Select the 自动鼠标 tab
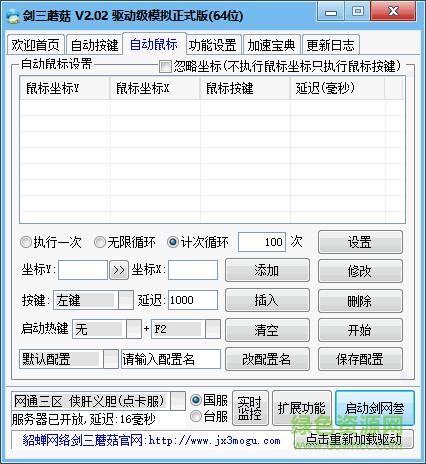Screen dimensions: 426x464 (x=154, y=44)
